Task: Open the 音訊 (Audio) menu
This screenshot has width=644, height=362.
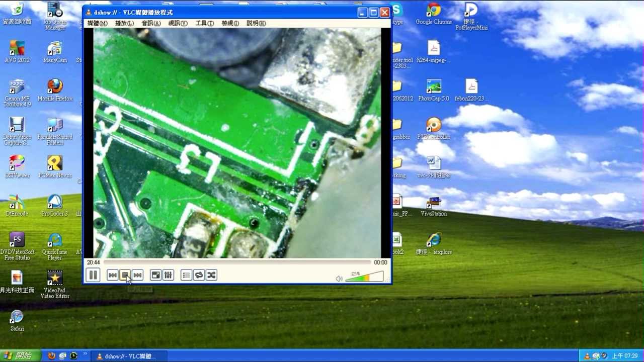Action: [151, 23]
